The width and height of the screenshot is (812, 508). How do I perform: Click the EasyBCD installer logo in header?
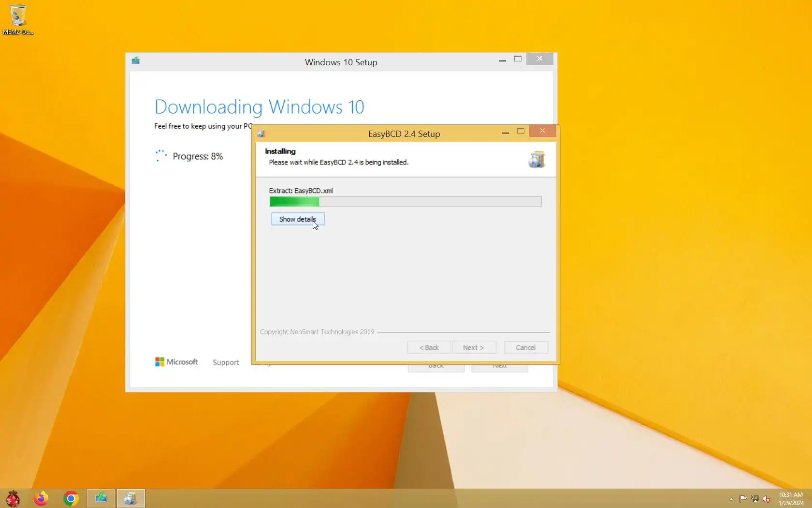[536, 160]
